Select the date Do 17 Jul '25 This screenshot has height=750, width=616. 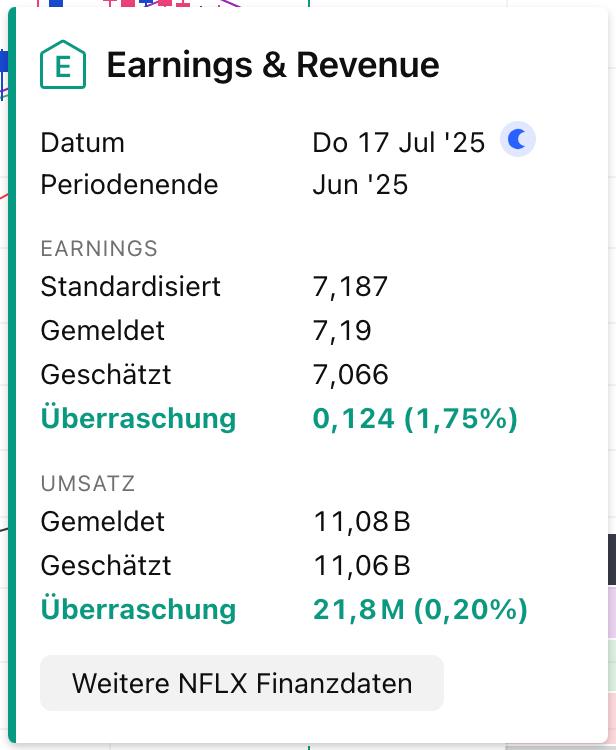398,143
